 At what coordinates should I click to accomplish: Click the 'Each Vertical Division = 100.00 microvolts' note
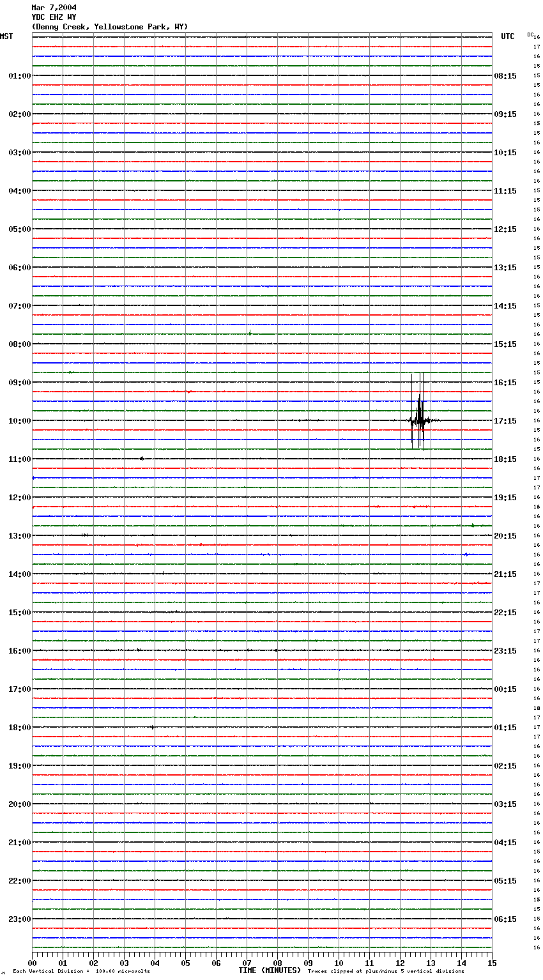point(81,972)
